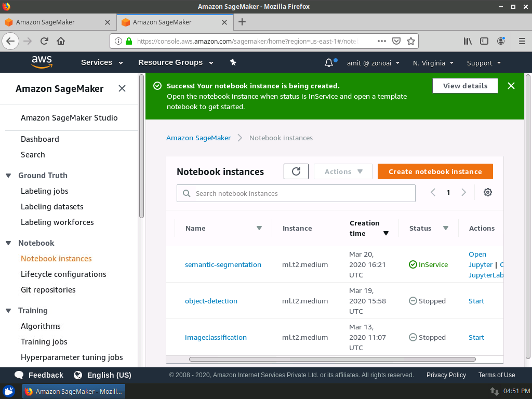532x399 pixels.
Task: Toggle the Firefox sidebar view icon
Action: [x=484, y=41]
